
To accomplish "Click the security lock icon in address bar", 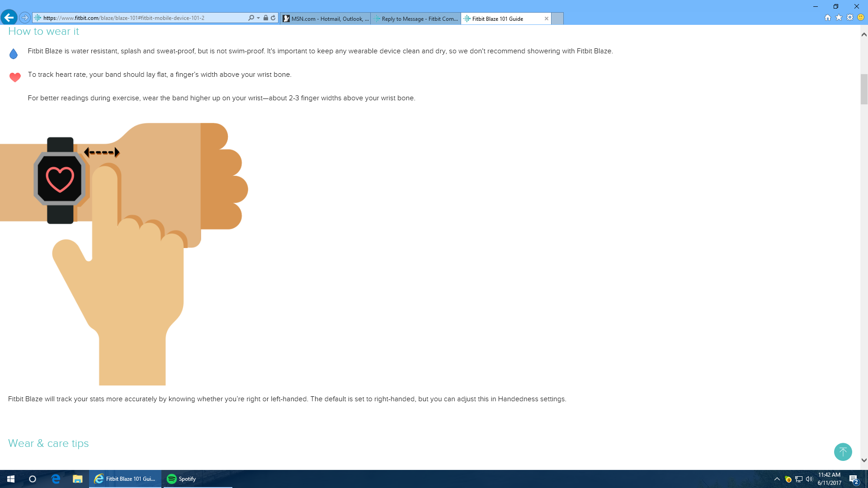I will [x=266, y=18].
